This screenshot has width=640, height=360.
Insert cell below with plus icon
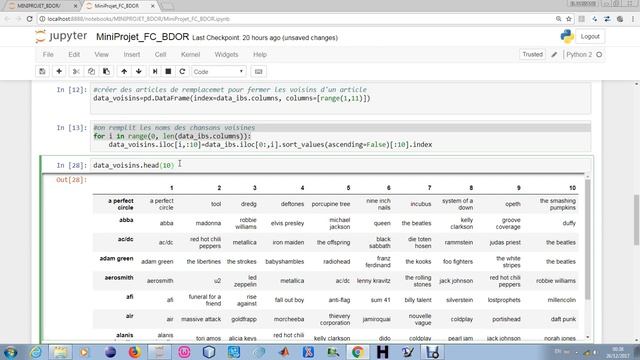59,71
